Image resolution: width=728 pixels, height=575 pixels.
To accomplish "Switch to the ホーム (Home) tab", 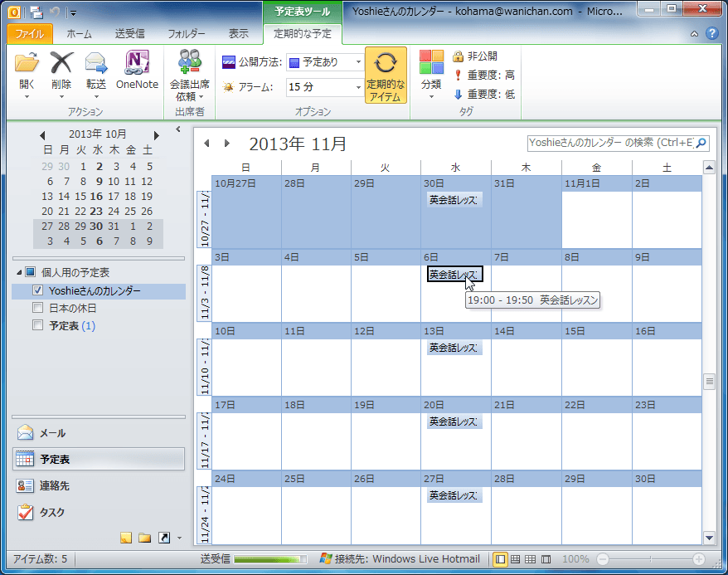I will click(79, 34).
